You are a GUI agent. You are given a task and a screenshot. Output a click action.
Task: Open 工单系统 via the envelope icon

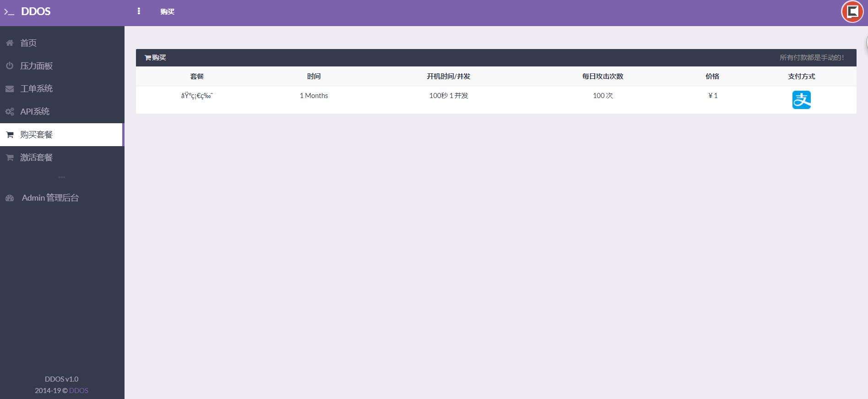(x=10, y=89)
